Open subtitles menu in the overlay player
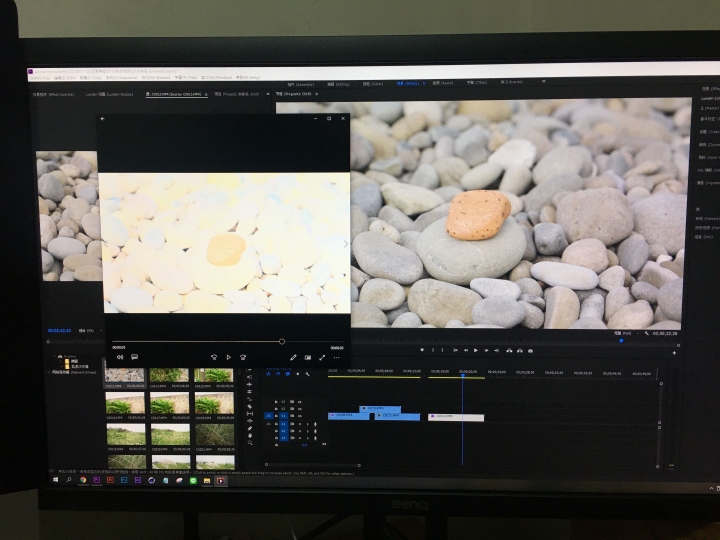The height and width of the screenshot is (540, 720). pos(135,357)
